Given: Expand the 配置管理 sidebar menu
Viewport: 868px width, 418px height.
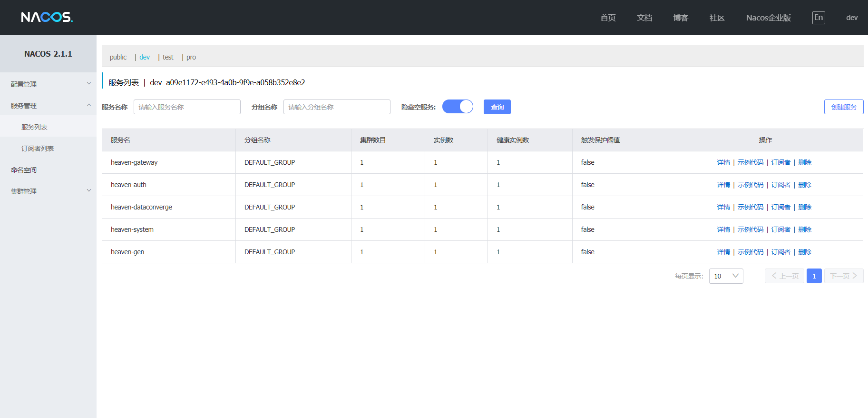Looking at the screenshot, I should 48,84.
